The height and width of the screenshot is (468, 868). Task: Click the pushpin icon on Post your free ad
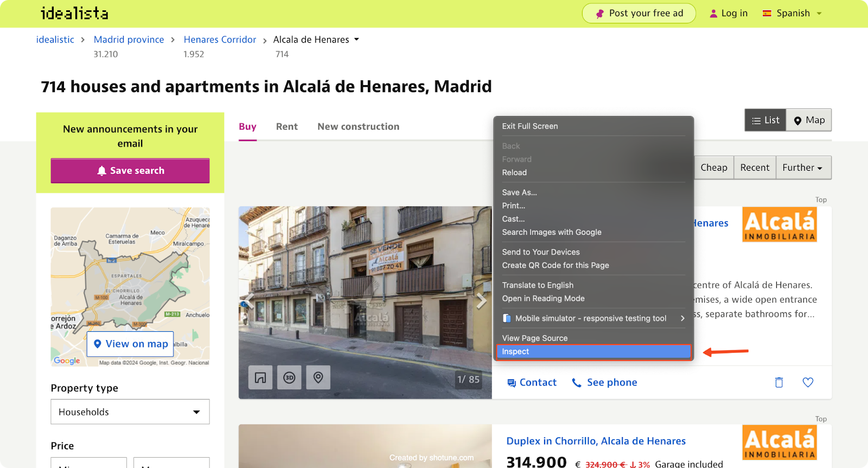(599, 14)
